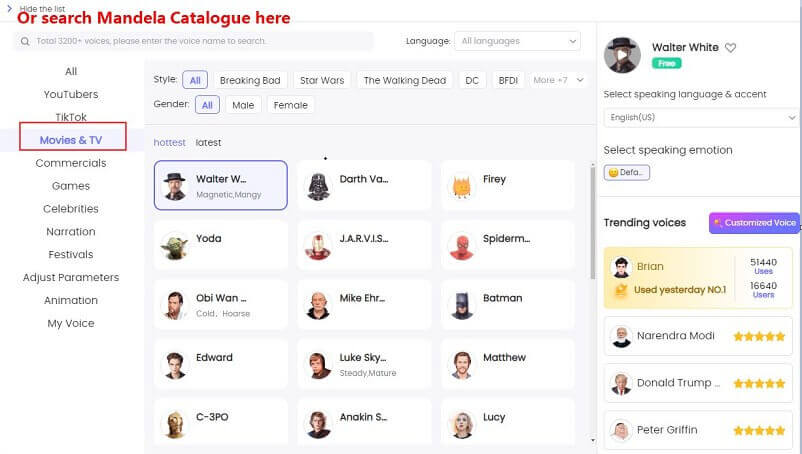Filter by DC style
The image size is (802, 454).
[x=472, y=80]
